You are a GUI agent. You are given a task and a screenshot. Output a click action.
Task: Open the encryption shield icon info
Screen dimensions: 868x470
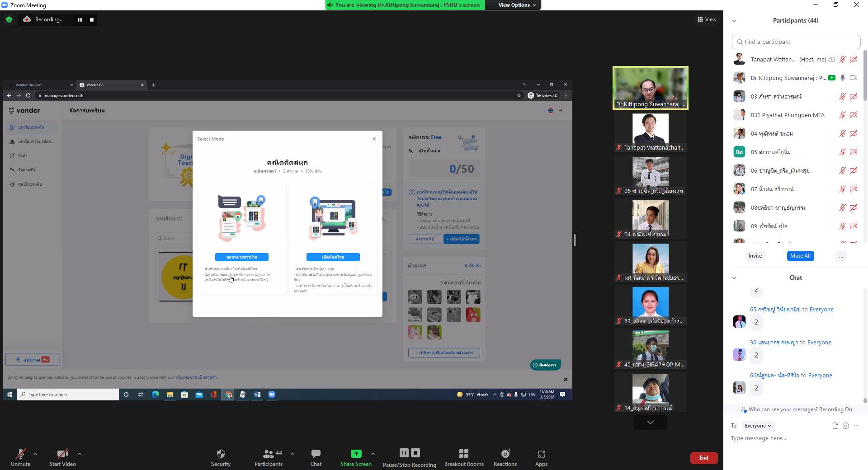[9, 19]
